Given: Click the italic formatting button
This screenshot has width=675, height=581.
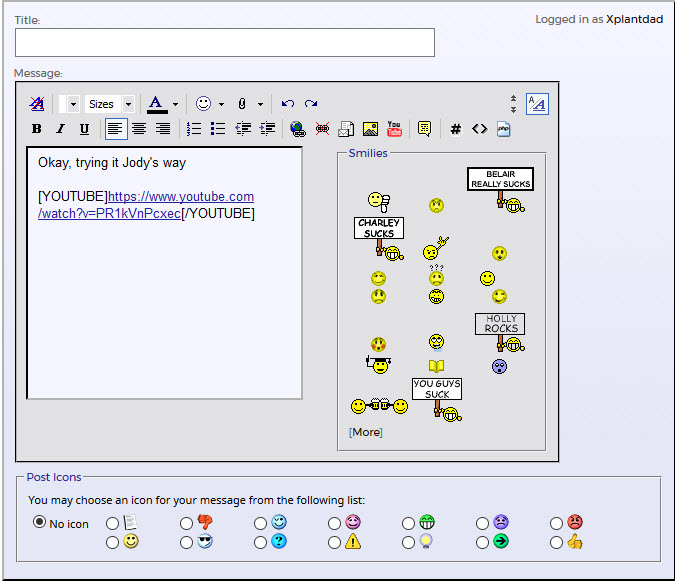Looking at the screenshot, I should 60,129.
